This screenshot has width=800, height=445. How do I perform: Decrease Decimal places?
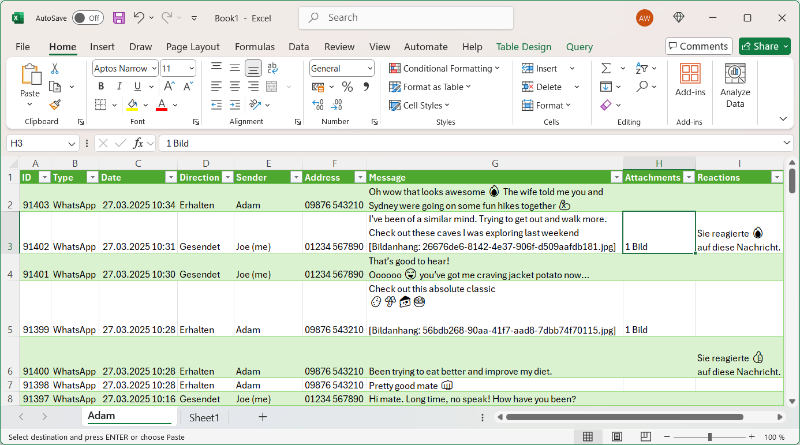coord(337,105)
